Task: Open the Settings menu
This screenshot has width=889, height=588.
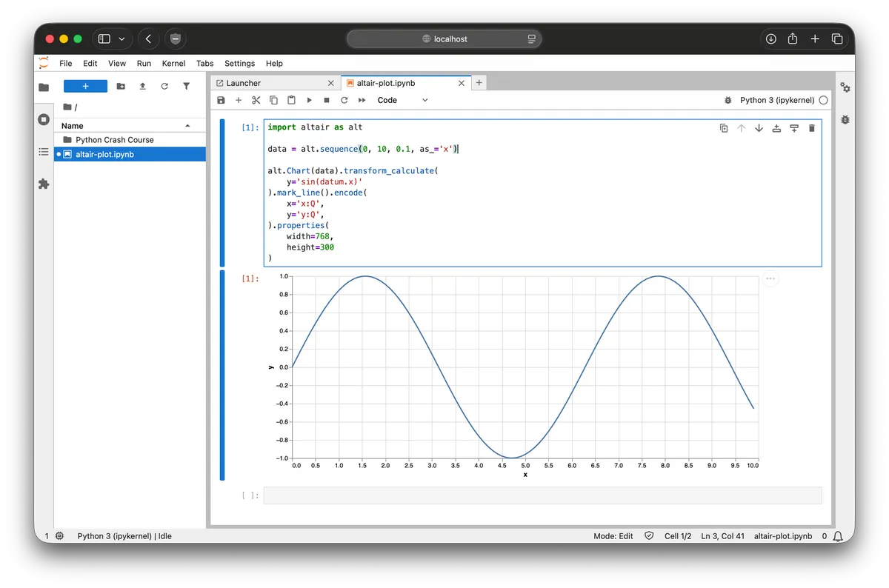Action: pos(239,64)
